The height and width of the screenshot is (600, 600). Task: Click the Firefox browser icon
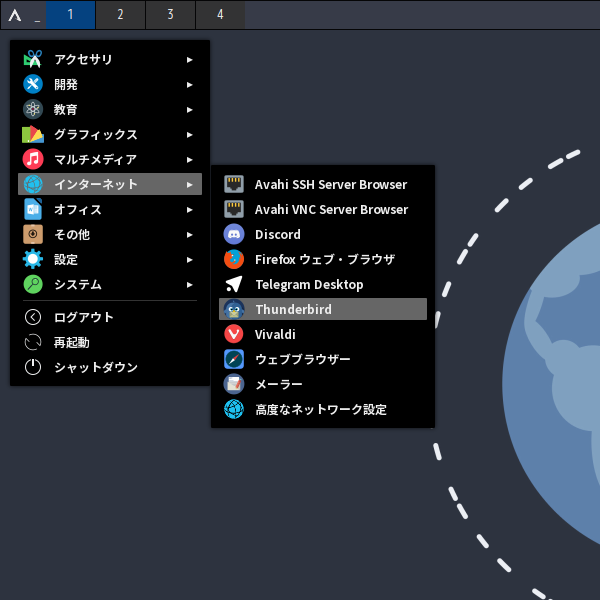coord(234,260)
